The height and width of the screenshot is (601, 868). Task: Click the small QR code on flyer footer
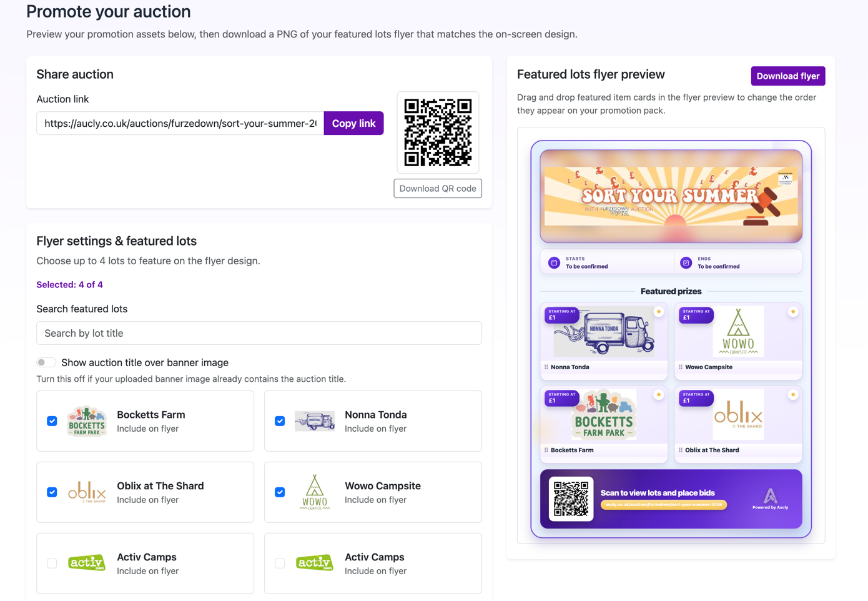(571, 499)
